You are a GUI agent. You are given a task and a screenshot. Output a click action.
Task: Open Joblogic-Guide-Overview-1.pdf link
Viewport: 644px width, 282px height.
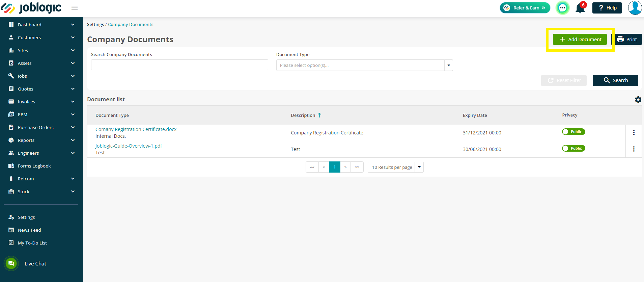click(129, 146)
